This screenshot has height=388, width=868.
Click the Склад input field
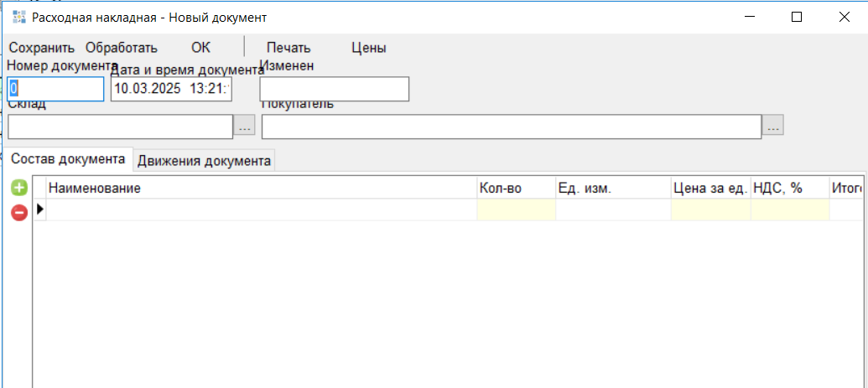pyautogui.click(x=119, y=127)
